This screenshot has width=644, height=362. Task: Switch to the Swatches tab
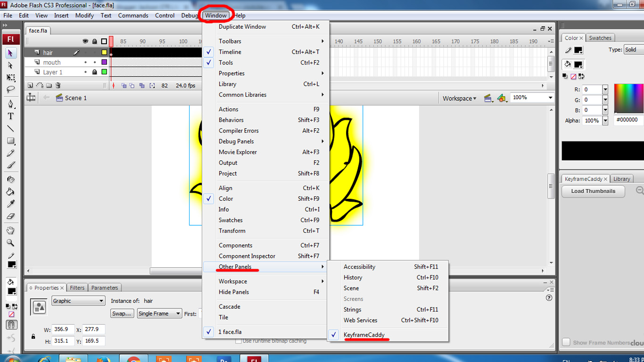(x=600, y=38)
